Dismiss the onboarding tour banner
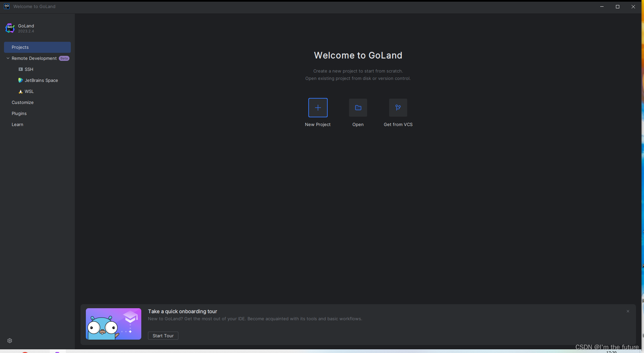The width and height of the screenshot is (644, 353). [x=628, y=311]
